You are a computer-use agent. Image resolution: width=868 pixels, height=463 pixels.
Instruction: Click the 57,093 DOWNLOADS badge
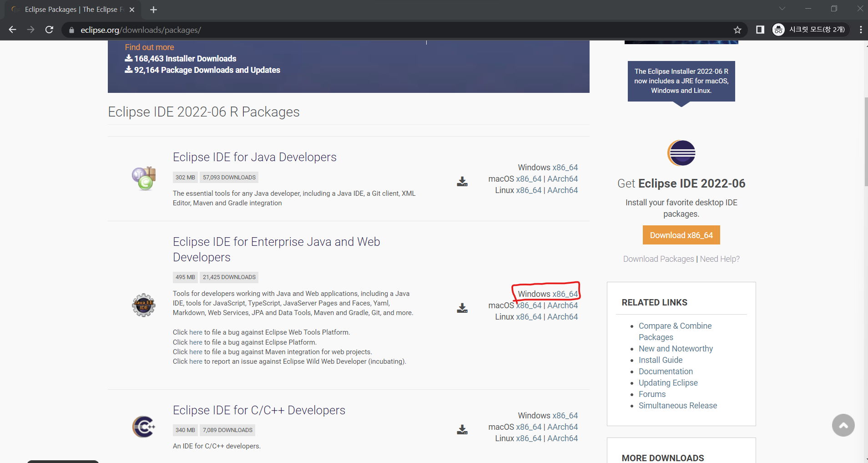[229, 178]
